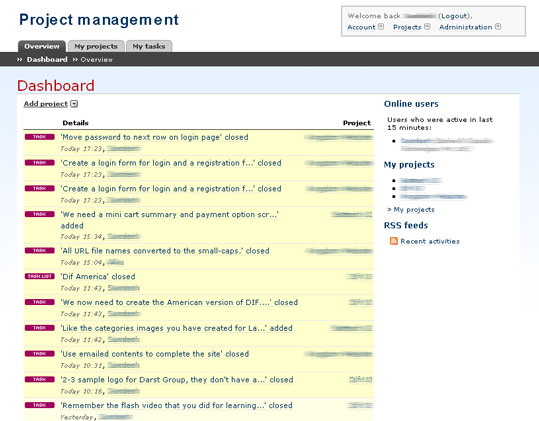Expand the Add project dropdown arrow
539x421 pixels.
[74, 104]
